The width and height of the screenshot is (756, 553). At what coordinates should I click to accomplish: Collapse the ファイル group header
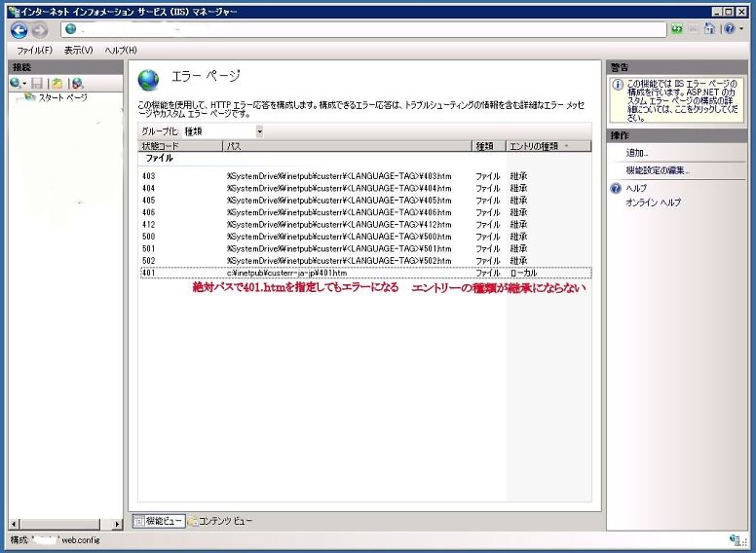click(159, 158)
